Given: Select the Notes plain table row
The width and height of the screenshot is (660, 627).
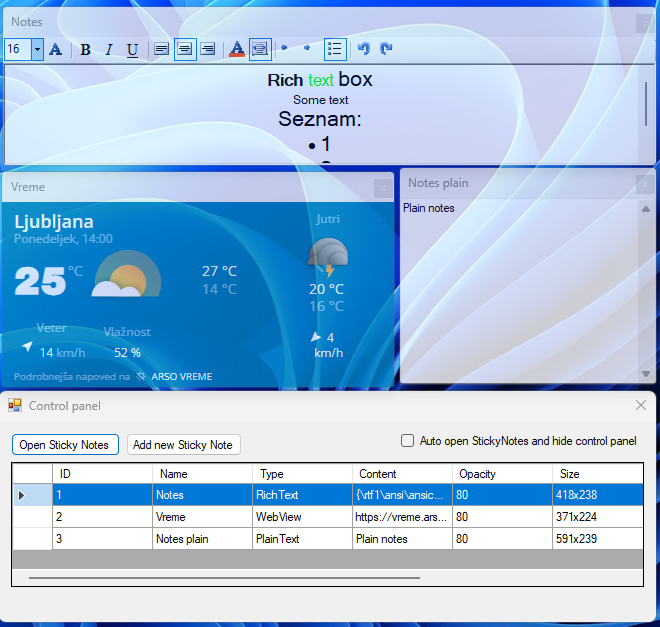Looking at the screenshot, I should 200,539.
